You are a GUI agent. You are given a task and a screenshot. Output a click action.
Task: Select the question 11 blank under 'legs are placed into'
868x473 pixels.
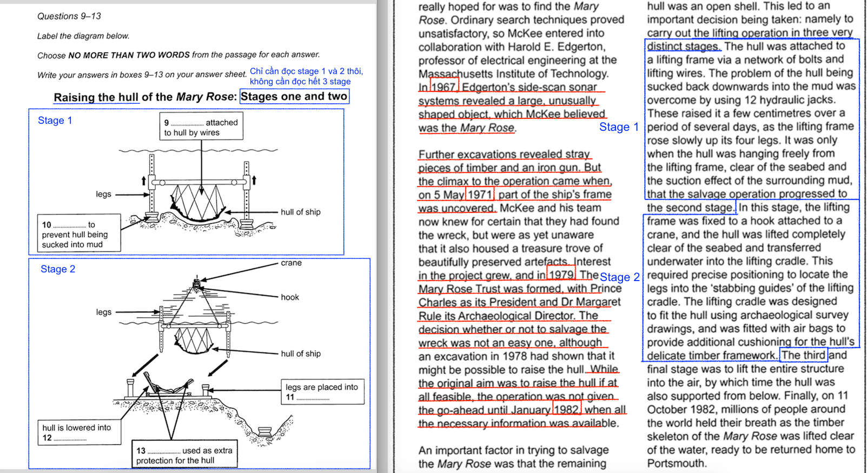coord(313,398)
